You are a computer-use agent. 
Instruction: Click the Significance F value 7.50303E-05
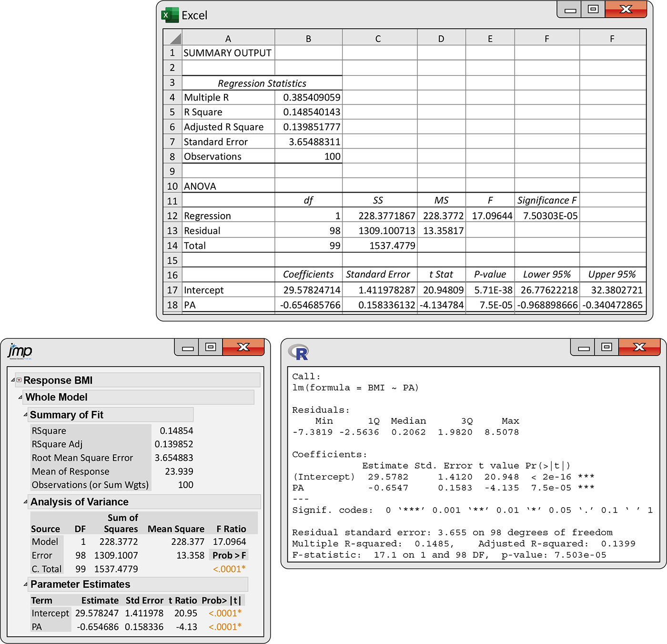pos(547,216)
